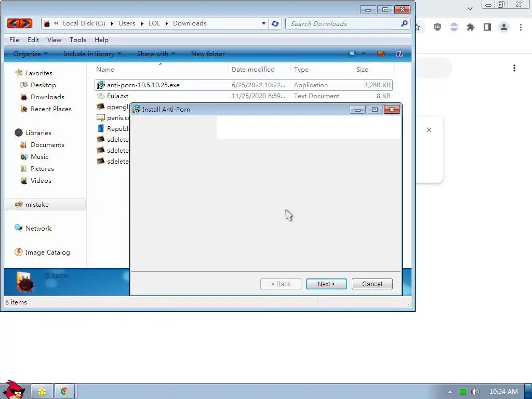Click the Image Catalog icon in sidebar
Image resolution: width=532 pixels, height=399 pixels.
19,252
